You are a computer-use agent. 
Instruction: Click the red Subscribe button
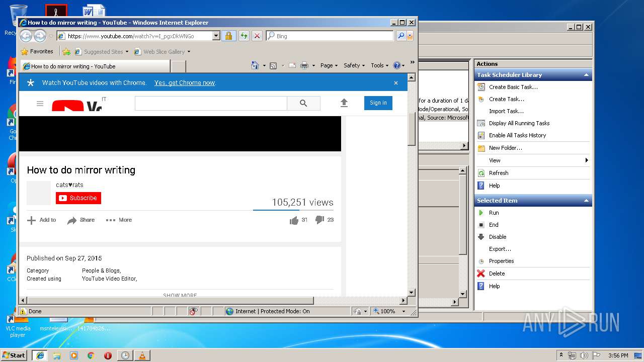click(78, 198)
